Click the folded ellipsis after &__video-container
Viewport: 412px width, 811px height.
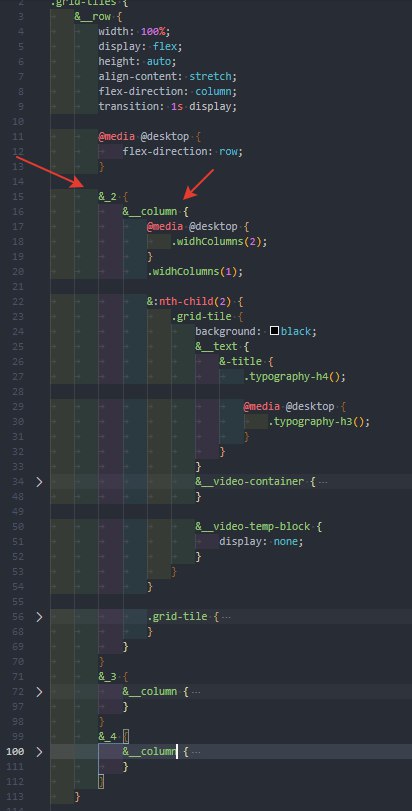point(323,482)
